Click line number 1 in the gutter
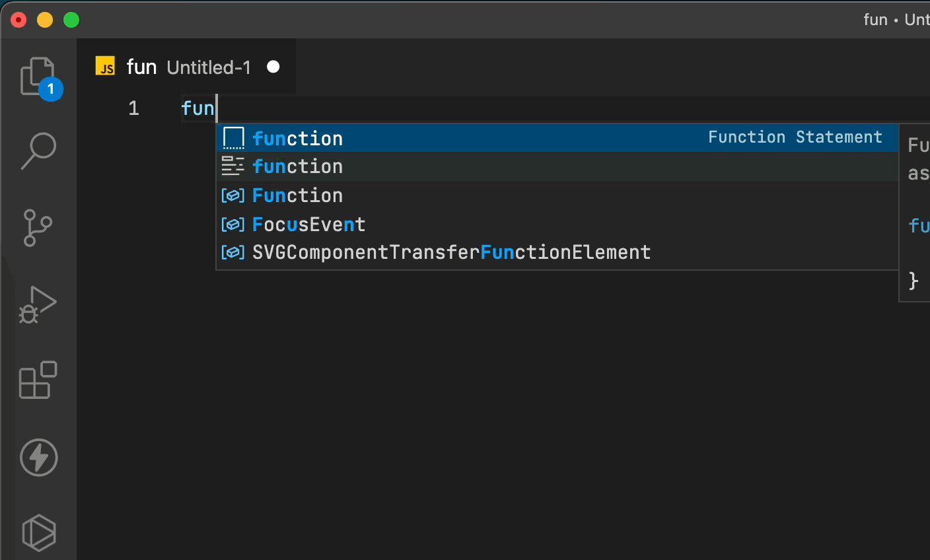The width and height of the screenshot is (930, 560). click(x=134, y=108)
